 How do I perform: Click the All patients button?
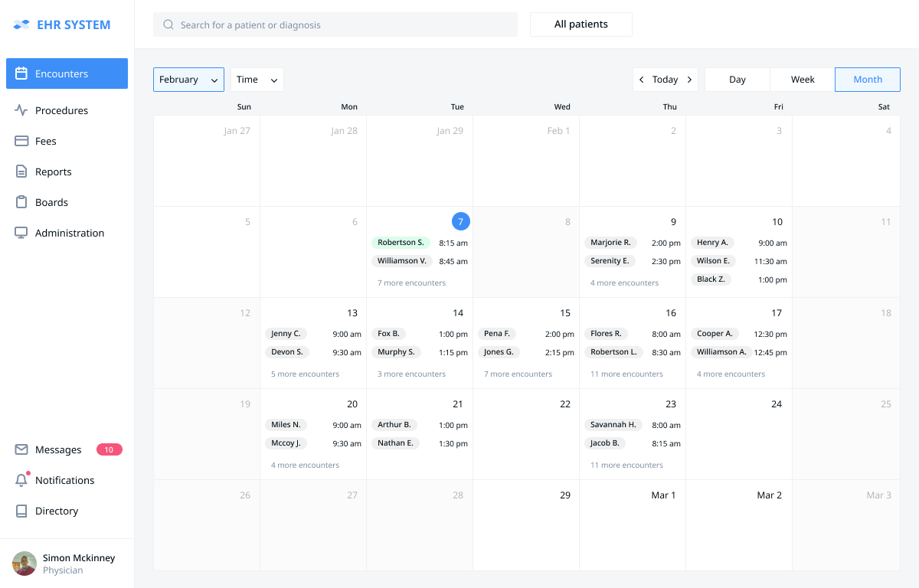(x=581, y=24)
